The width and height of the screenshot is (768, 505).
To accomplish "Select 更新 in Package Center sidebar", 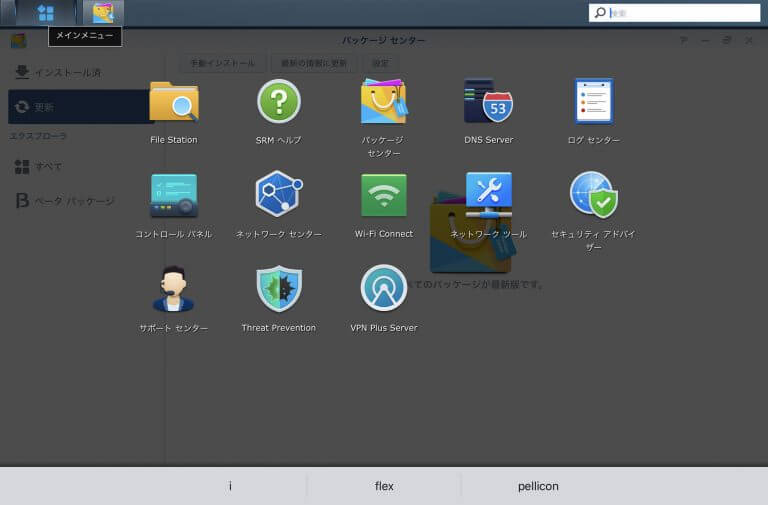I will click(x=81, y=107).
